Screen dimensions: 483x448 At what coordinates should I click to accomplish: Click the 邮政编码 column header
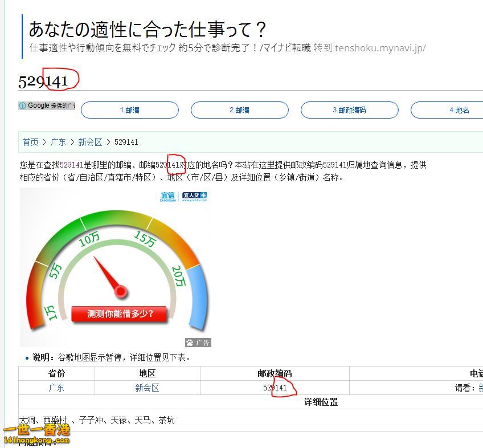coord(275,373)
